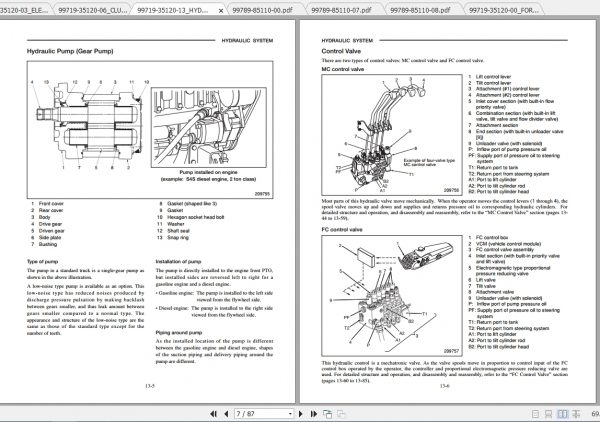The image size is (600, 422).
Task: Click the Hydraulic Pump (Gear Pump) heading
Action: (70, 51)
